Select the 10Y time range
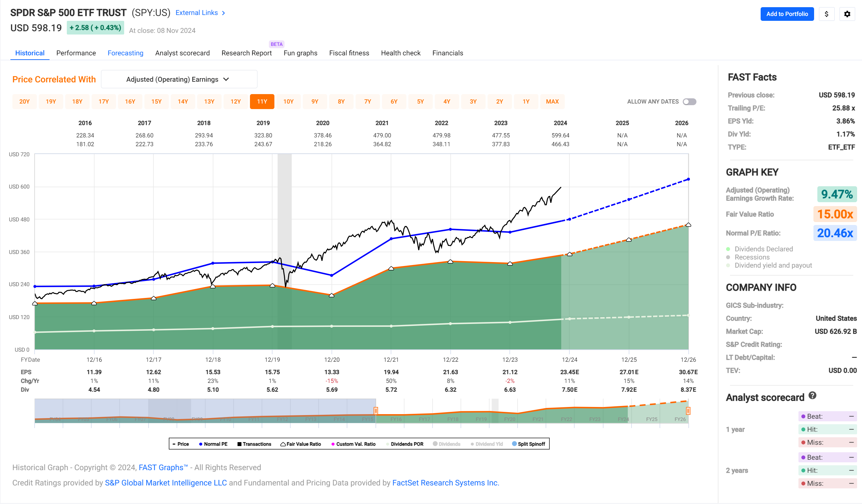Screen dimensions: 862x504 click(x=288, y=102)
